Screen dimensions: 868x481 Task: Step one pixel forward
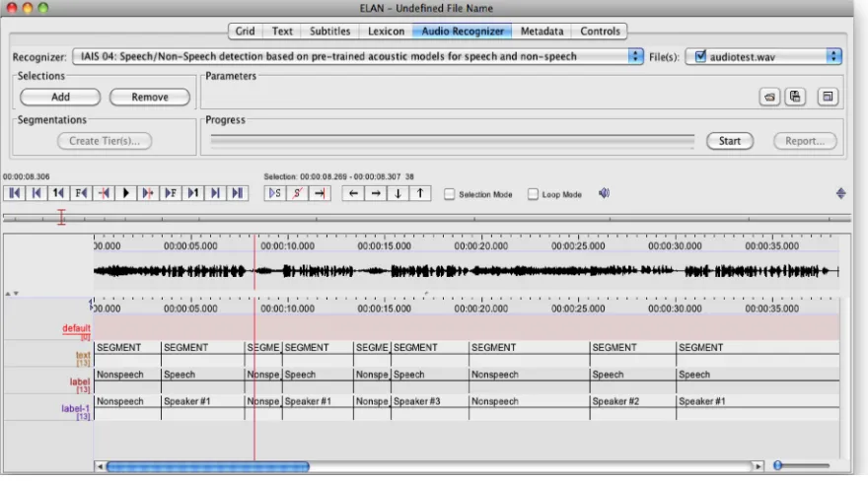pos(148,193)
